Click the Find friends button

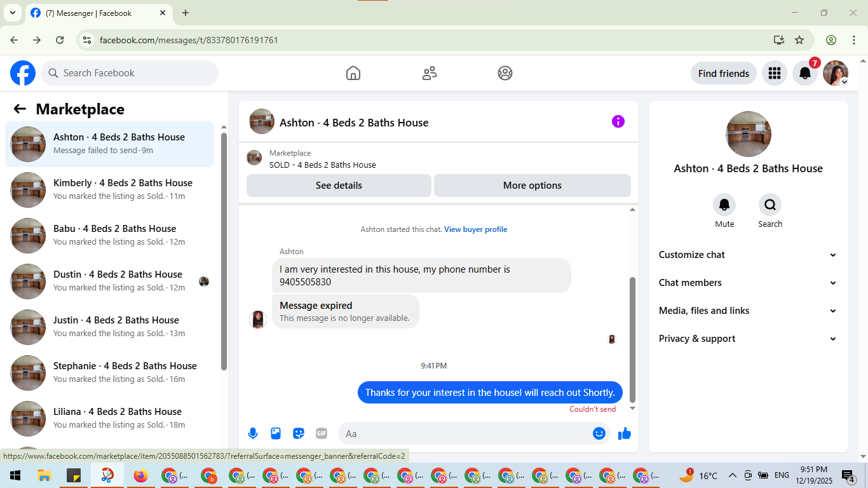(x=724, y=73)
